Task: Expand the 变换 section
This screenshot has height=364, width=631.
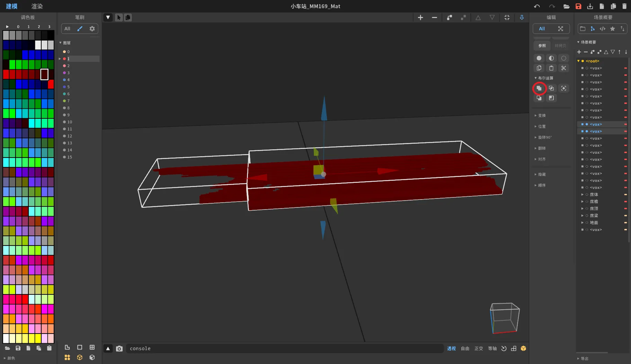Action: 542,116
